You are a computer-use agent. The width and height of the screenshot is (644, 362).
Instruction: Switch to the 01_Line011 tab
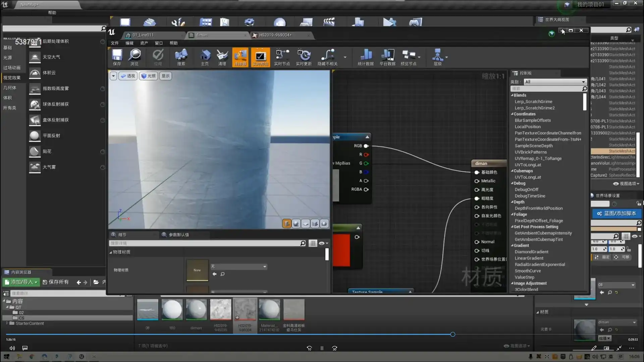point(143,35)
